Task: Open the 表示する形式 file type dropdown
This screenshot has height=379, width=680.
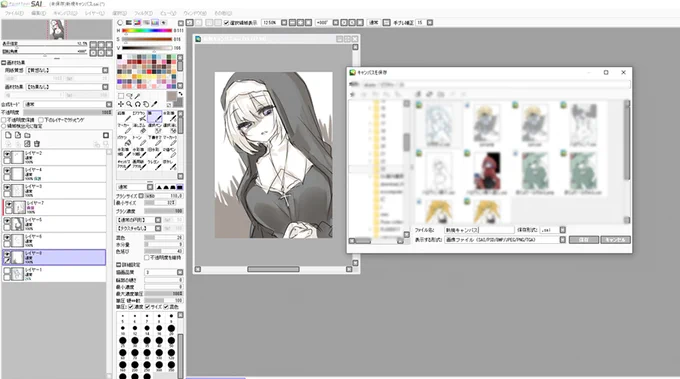Action: pyautogui.click(x=562, y=240)
